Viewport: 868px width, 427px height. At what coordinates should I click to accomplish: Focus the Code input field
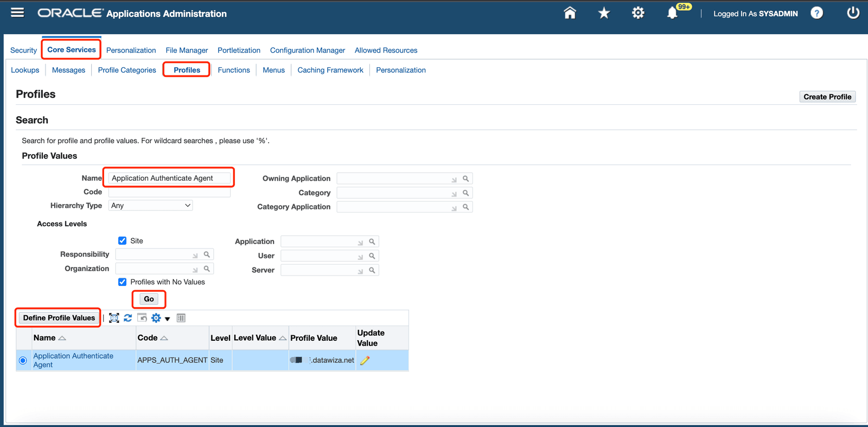[169, 192]
